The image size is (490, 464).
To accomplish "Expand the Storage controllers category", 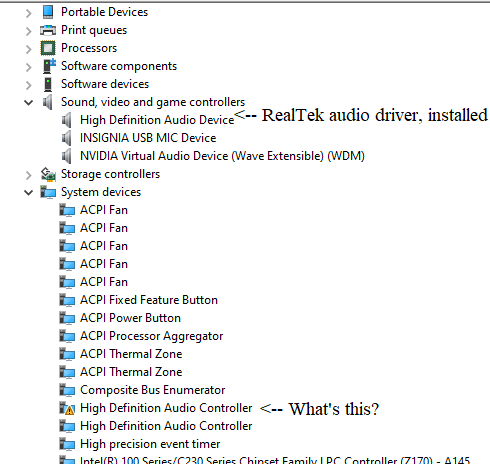I will pos(29,175).
